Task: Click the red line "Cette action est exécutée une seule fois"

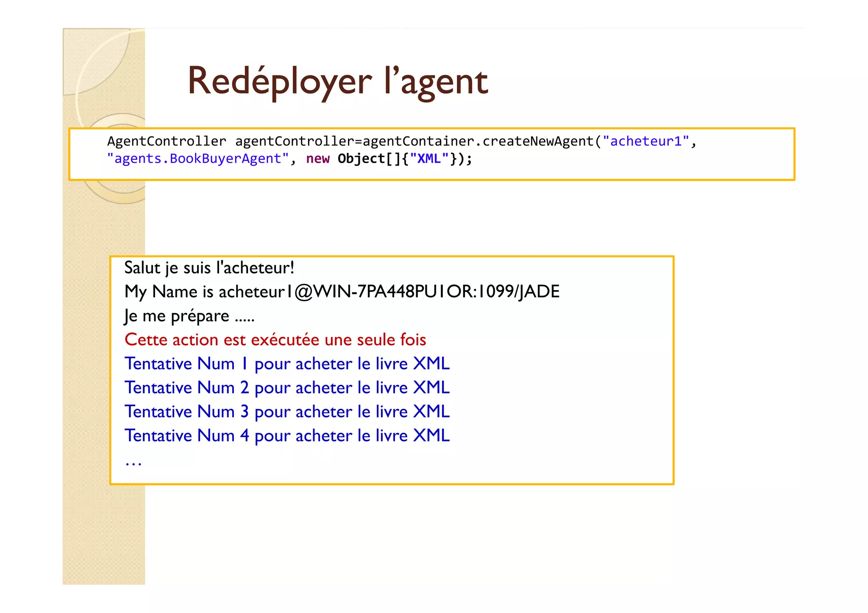Action: (275, 340)
